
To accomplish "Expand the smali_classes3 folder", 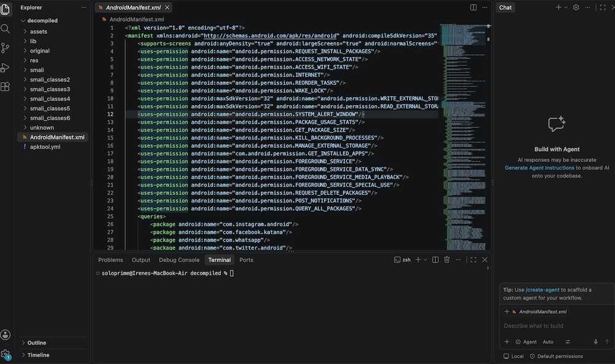I will 50,89.
